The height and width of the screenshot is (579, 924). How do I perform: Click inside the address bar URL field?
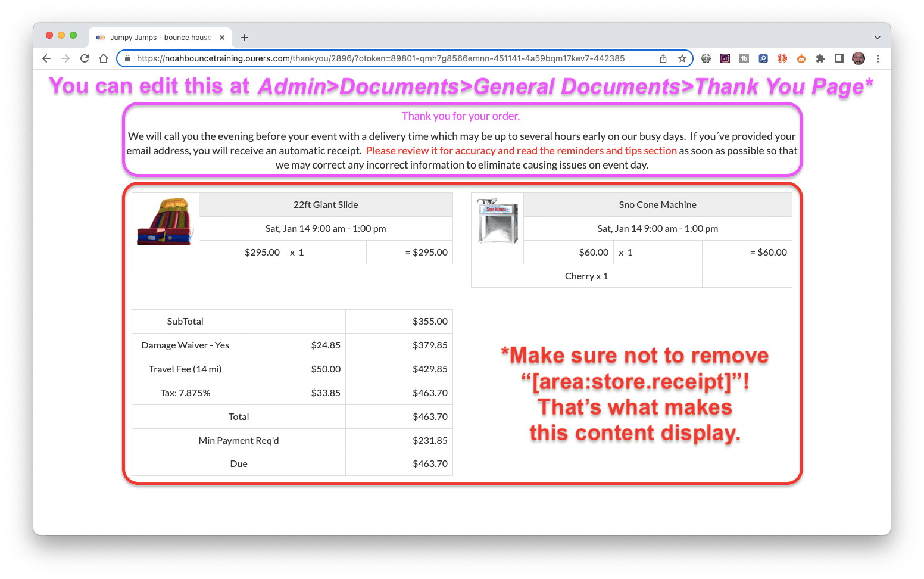[381, 58]
